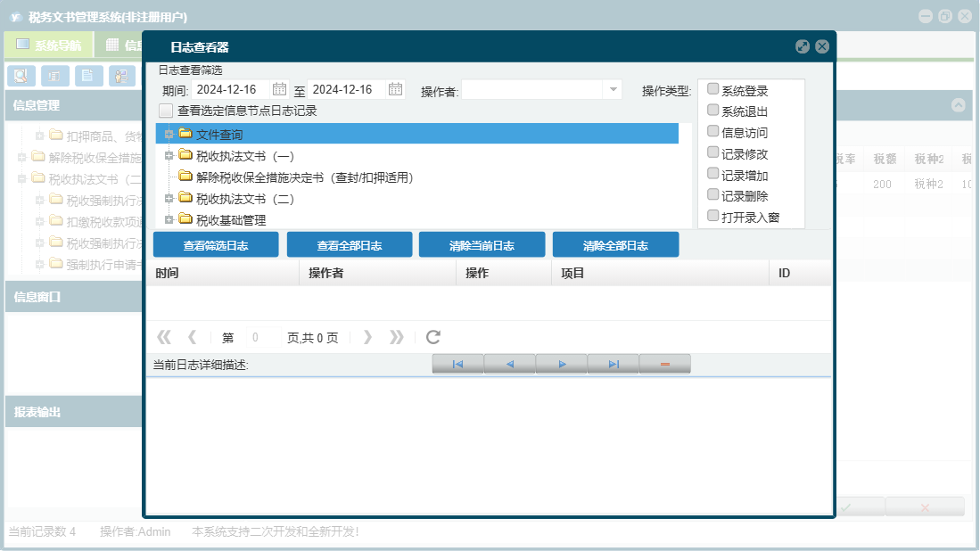The width and height of the screenshot is (980, 551).
Task: Click folder icon of 税收基础管理 node
Action: pyautogui.click(x=185, y=218)
